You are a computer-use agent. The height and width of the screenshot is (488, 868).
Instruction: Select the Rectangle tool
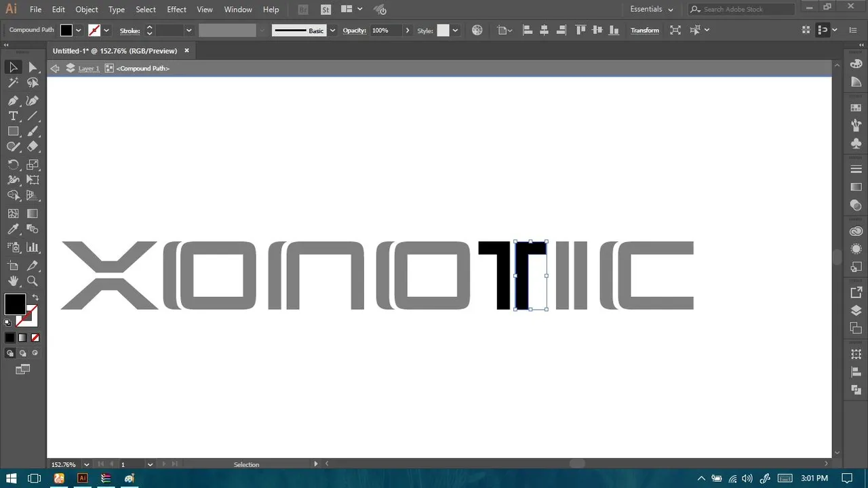pos(13,131)
